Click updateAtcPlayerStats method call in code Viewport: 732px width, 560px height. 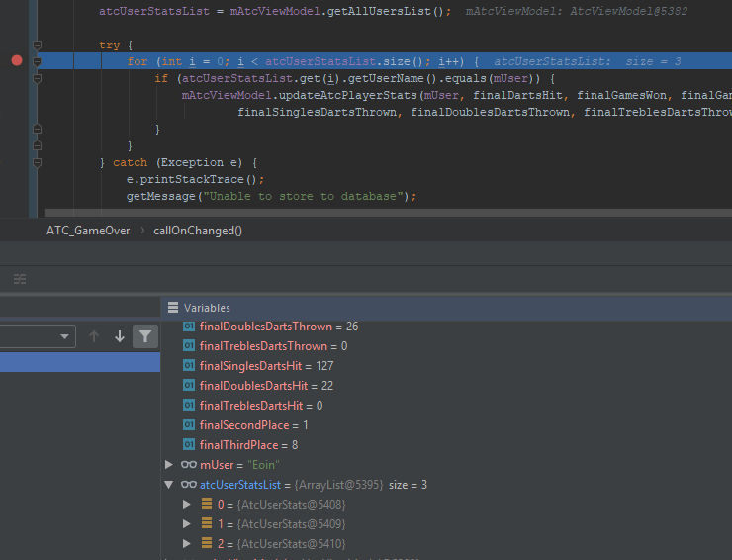click(347, 95)
